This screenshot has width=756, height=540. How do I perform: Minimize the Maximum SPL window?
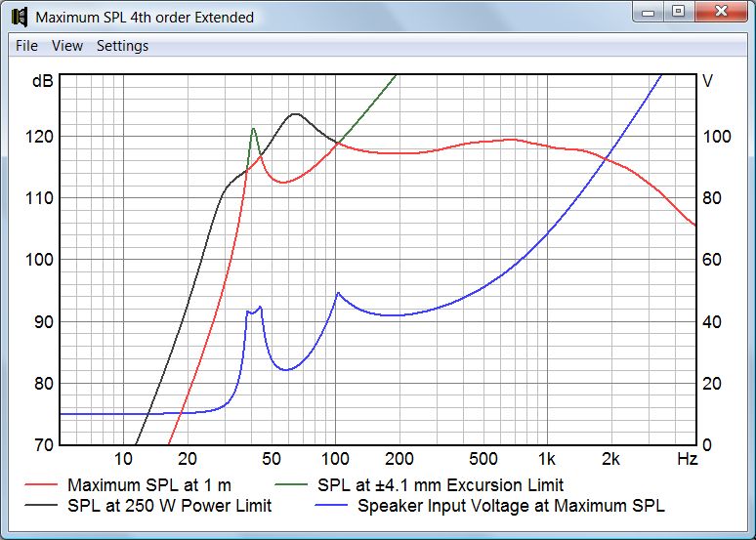point(649,12)
